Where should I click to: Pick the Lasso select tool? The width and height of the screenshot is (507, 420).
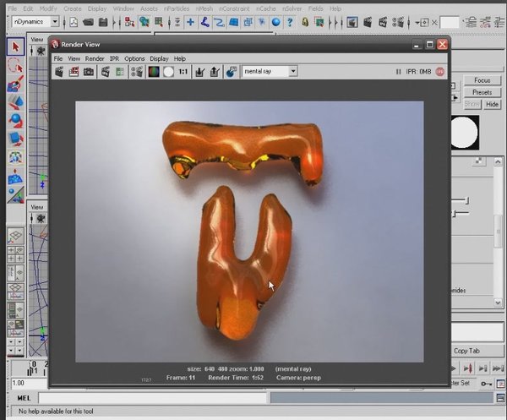15,66
